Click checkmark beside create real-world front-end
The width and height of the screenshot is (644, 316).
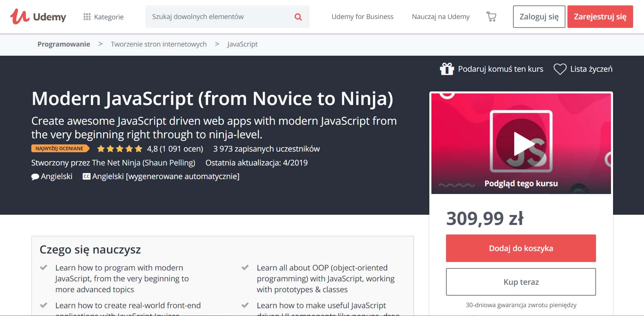pos(44,305)
